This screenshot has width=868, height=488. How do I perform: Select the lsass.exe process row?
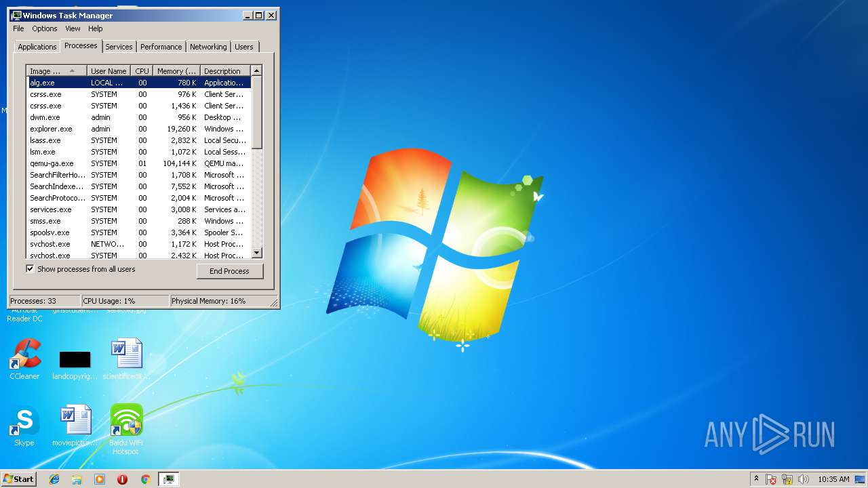pyautogui.click(x=139, y=140)
